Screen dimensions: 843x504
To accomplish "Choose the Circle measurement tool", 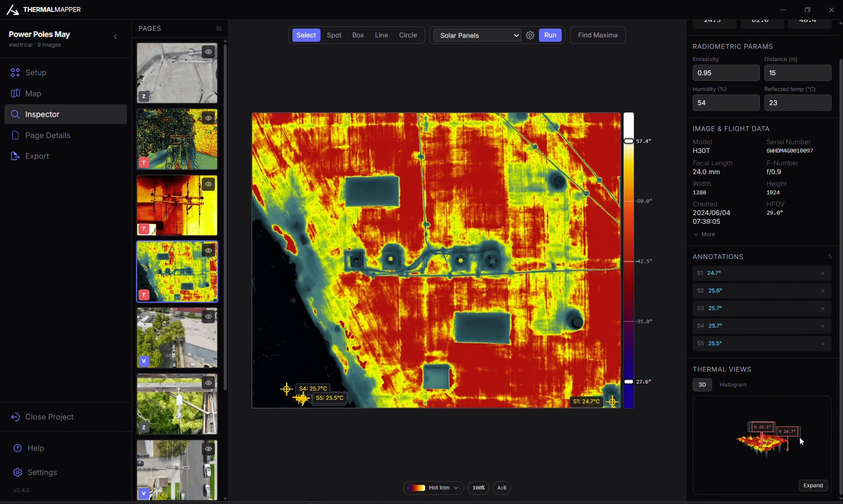I will point(408,35).
